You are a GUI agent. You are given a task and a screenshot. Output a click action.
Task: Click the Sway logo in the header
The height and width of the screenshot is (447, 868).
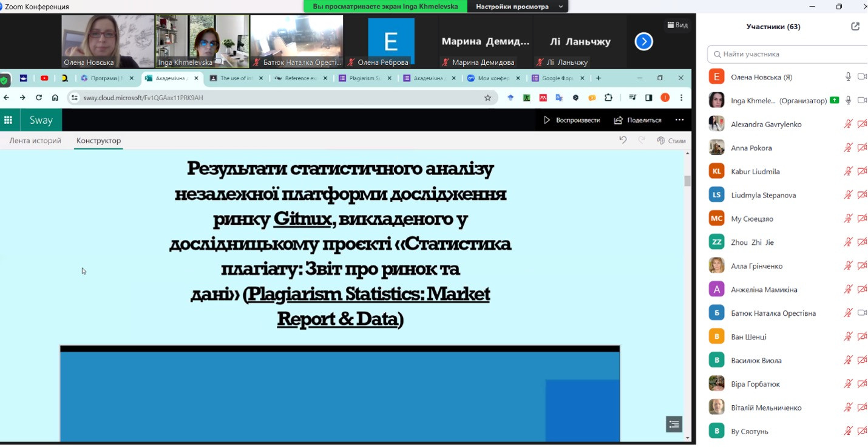pyautogui.click(x=41, y=120)
